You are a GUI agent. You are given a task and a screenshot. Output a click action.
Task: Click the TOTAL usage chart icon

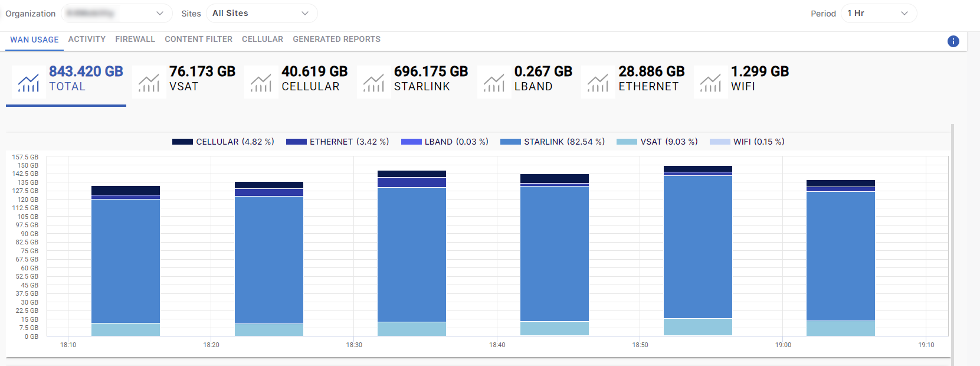coord(28,83)
